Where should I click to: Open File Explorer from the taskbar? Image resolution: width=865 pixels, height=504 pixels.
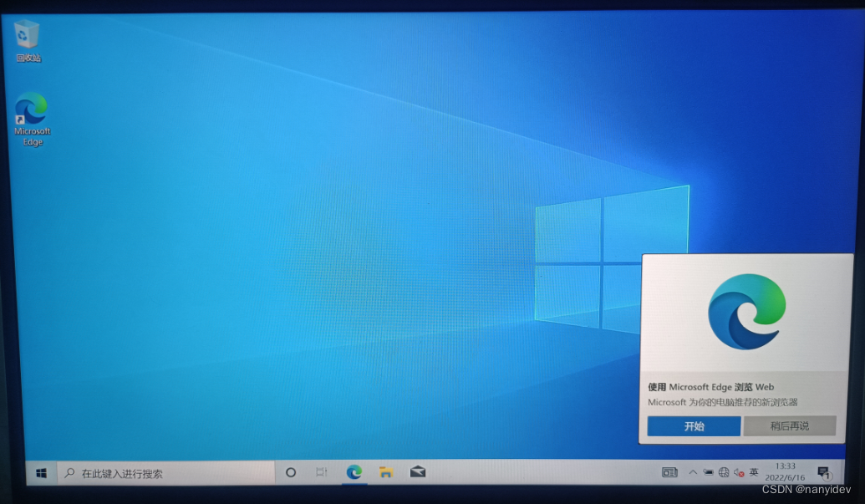(x=385, y=472)
